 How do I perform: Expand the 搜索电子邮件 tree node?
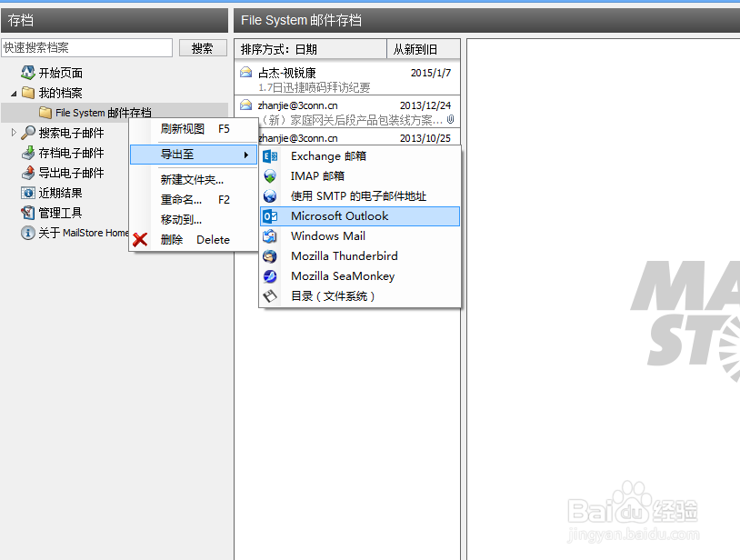tap(14, 133)
